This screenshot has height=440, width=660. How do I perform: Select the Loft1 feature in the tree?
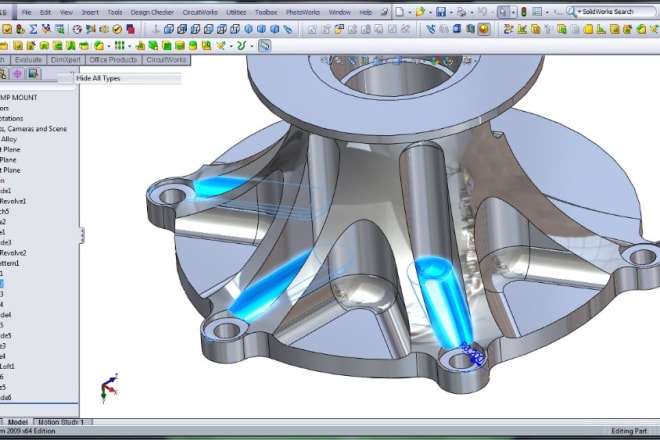[7, 367]
